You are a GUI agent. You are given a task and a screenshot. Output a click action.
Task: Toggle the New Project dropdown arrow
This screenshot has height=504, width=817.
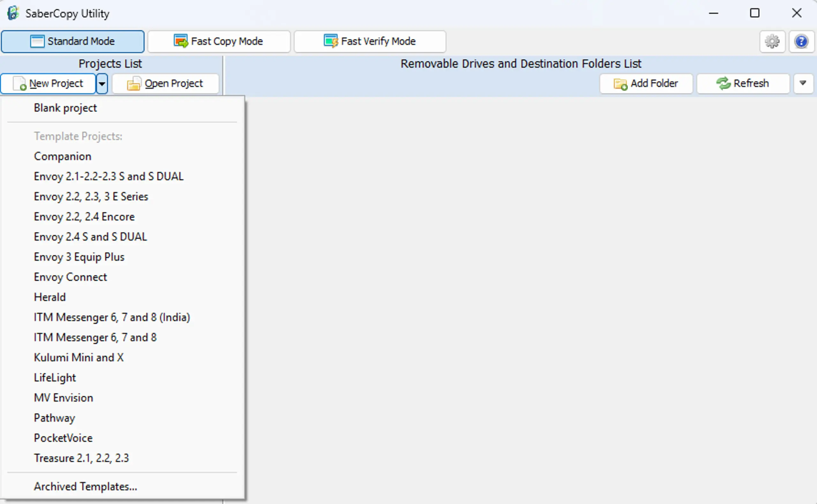point(102,83)
